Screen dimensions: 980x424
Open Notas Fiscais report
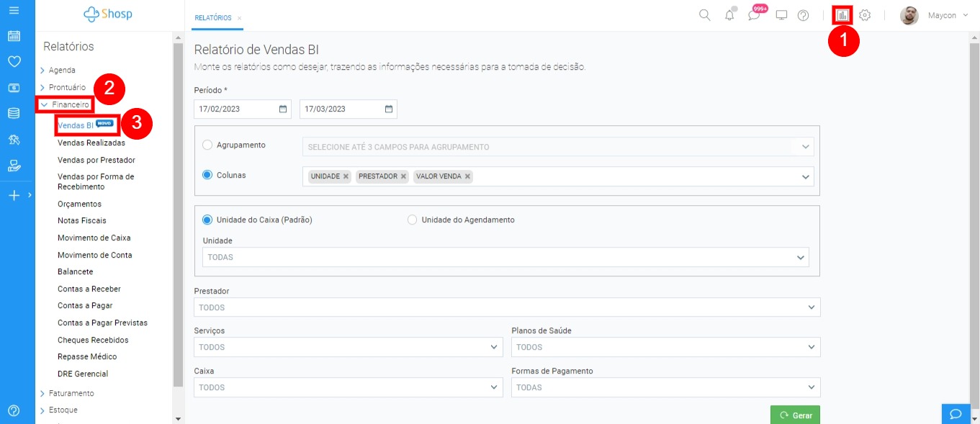[x=82, y=220]
